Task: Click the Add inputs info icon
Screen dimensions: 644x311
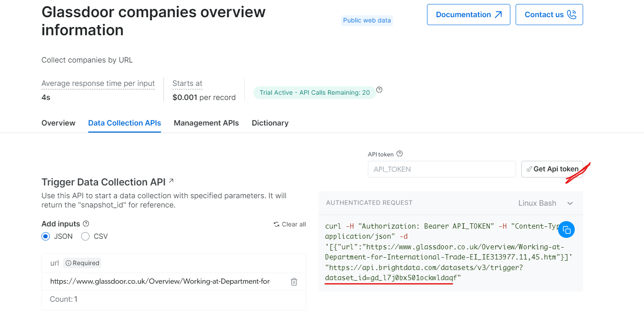Action: pyautogui.click(x=86, y=223)
